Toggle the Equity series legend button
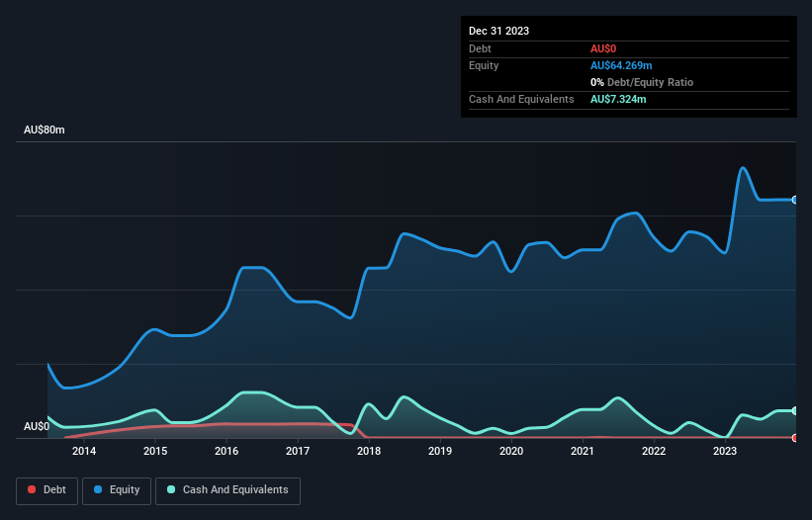Viewport: 812px width, 520px height. click(x=117, y=490)
